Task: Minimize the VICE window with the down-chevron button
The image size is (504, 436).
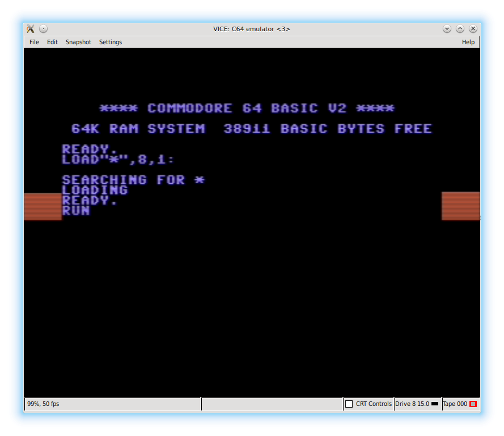Action: [447, 29]
